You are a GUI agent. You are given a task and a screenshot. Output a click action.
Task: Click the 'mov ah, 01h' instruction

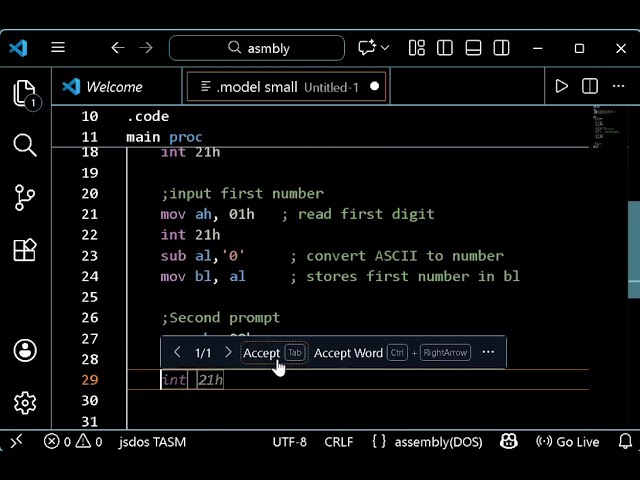click(x=207, y=214)
